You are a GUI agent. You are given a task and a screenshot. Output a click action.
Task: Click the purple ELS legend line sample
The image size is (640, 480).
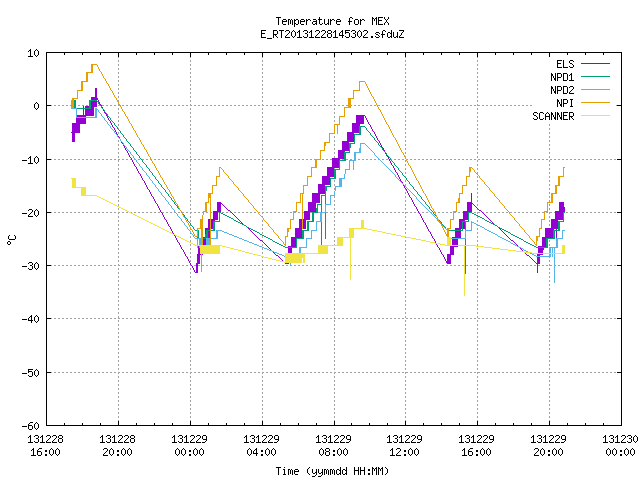pyautogui.click(x=595, y=64)
